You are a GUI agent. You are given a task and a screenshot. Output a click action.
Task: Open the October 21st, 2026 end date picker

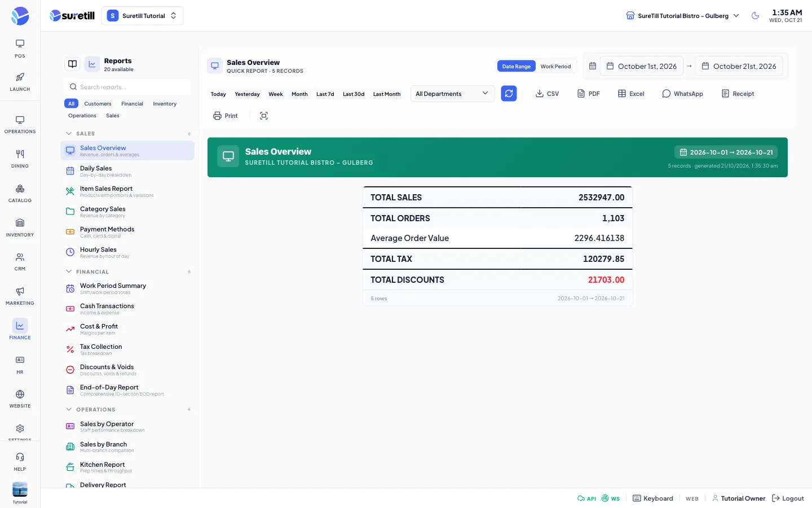tap(739, 66)
